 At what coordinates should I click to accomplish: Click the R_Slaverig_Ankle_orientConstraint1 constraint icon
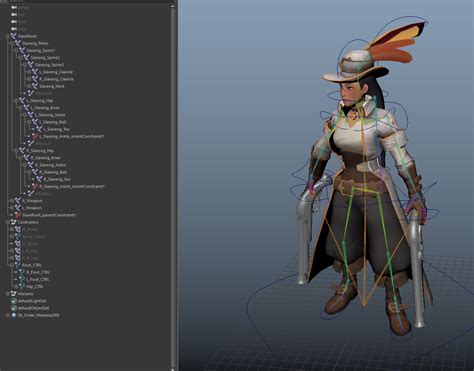pos(35,186)
